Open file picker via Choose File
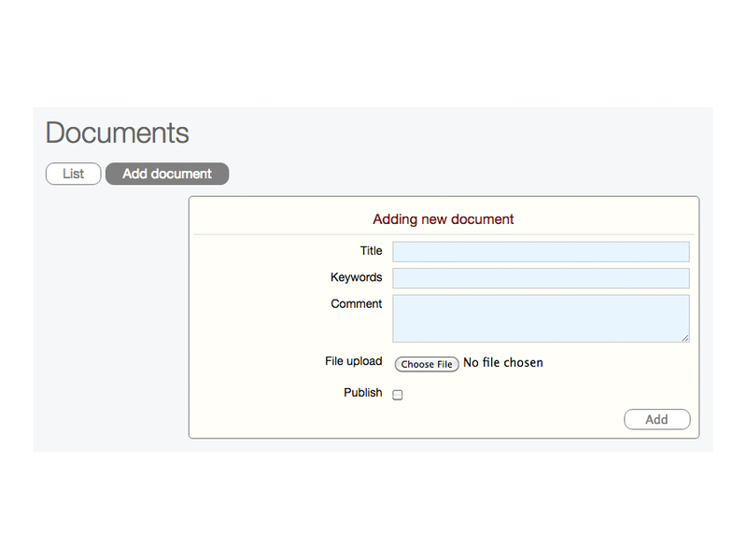Image resolution: width=747 pixels, height=560 pixels. pyautogui.click(x=427, y=364)
